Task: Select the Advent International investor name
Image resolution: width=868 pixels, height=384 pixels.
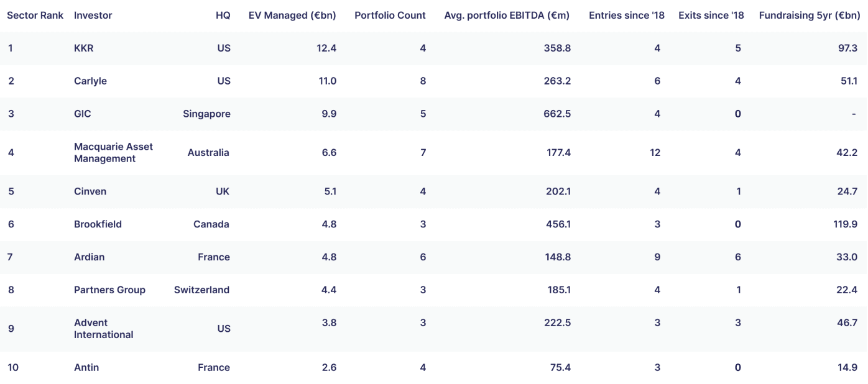Action: pyautogui.click(x=103, y=329)
